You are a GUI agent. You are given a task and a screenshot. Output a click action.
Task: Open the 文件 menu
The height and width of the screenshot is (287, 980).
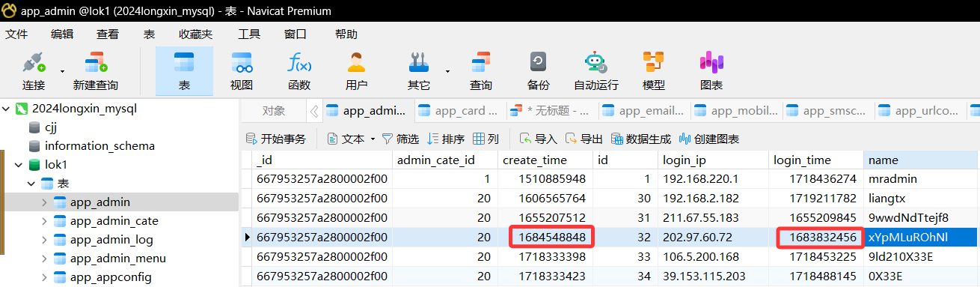pyautogui.click(x=16, y=34)
